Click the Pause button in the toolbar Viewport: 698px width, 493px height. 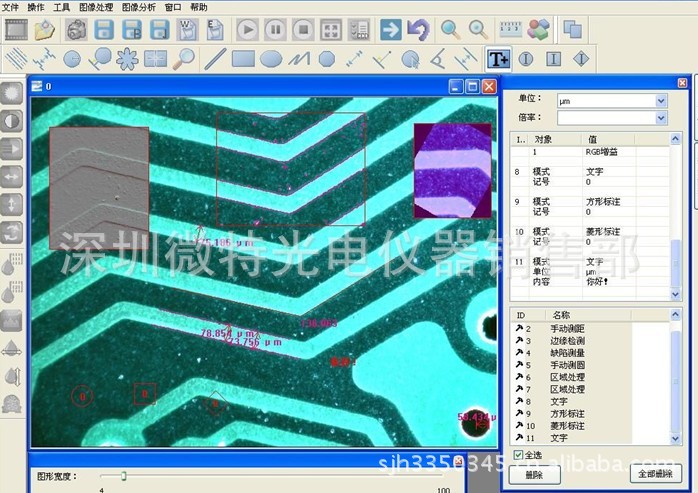coord(275,30)
